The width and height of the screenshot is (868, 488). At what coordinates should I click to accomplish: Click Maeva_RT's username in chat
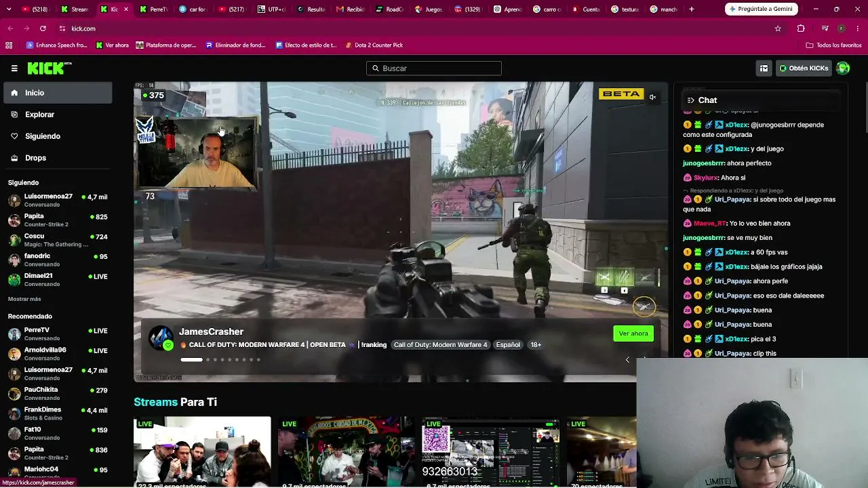point(710,224)
